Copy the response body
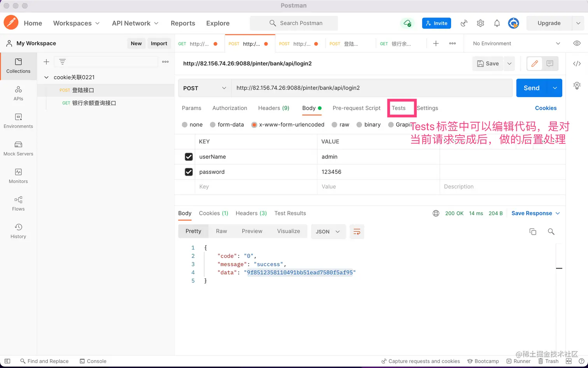Image resolution: width=588 pixels, height=368 pixels. tap(533, 232)
